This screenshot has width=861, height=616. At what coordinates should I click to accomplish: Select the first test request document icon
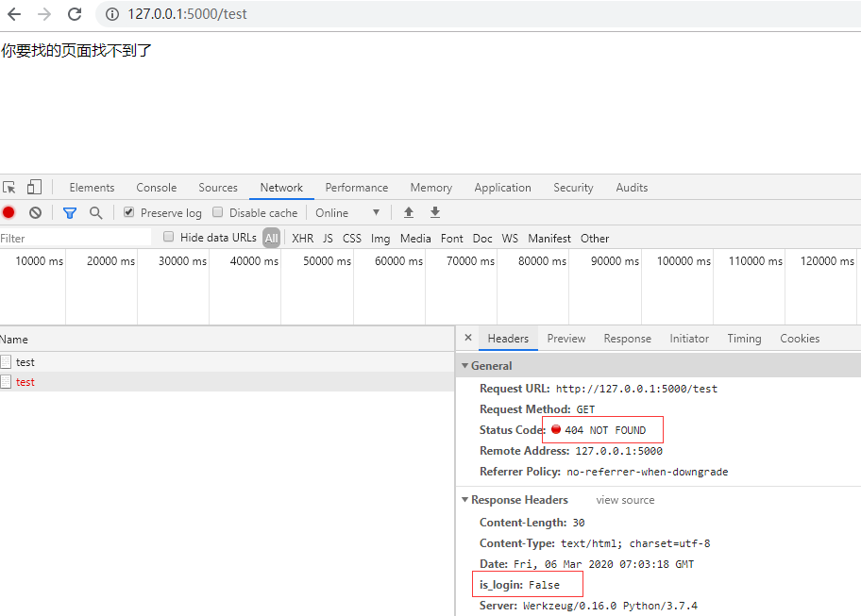(x=6, y=362)
